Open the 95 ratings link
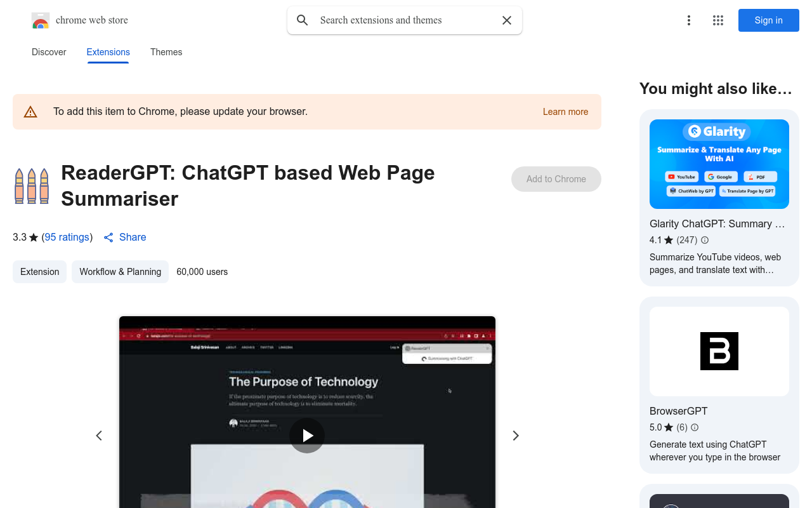Image resolution: width=812 pixels, height=508 pixels. click(67, 237)
